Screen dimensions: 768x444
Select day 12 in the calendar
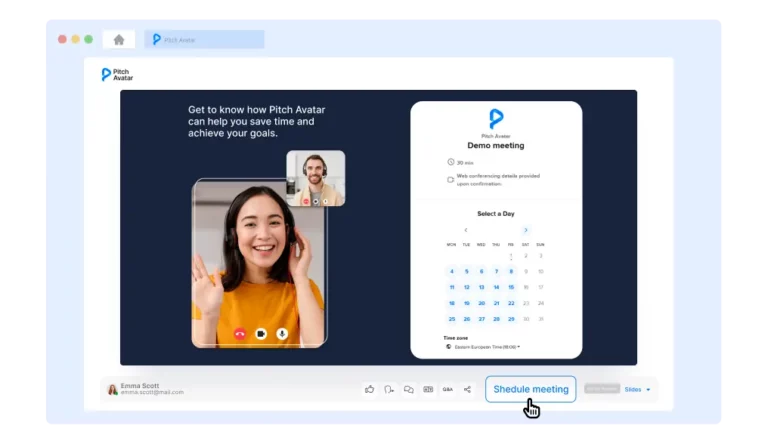466,287
